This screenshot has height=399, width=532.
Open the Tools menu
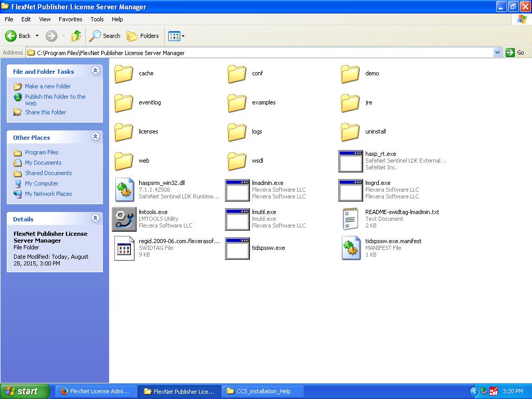[x=97, y=19]
